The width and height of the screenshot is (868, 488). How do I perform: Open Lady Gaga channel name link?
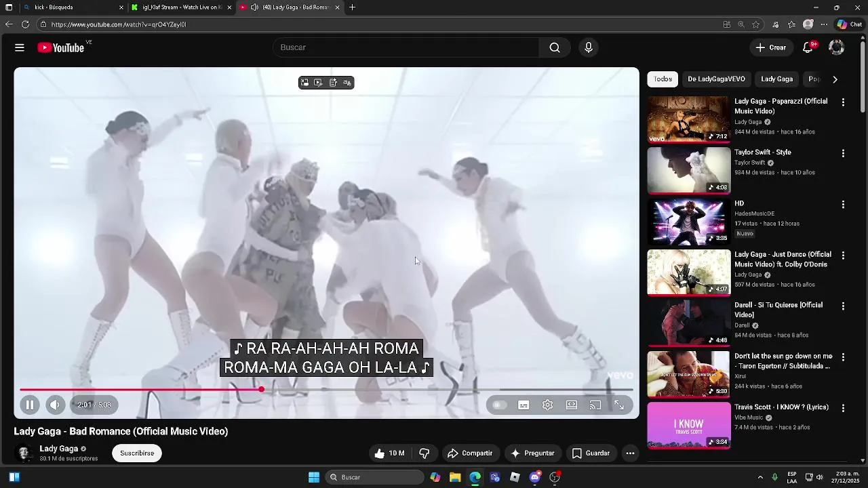click(58, 449)
